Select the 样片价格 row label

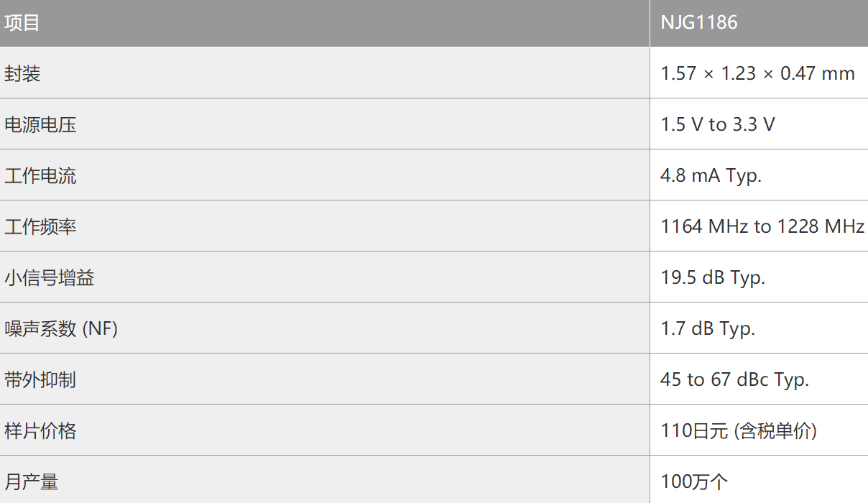[x=40, y=431]
